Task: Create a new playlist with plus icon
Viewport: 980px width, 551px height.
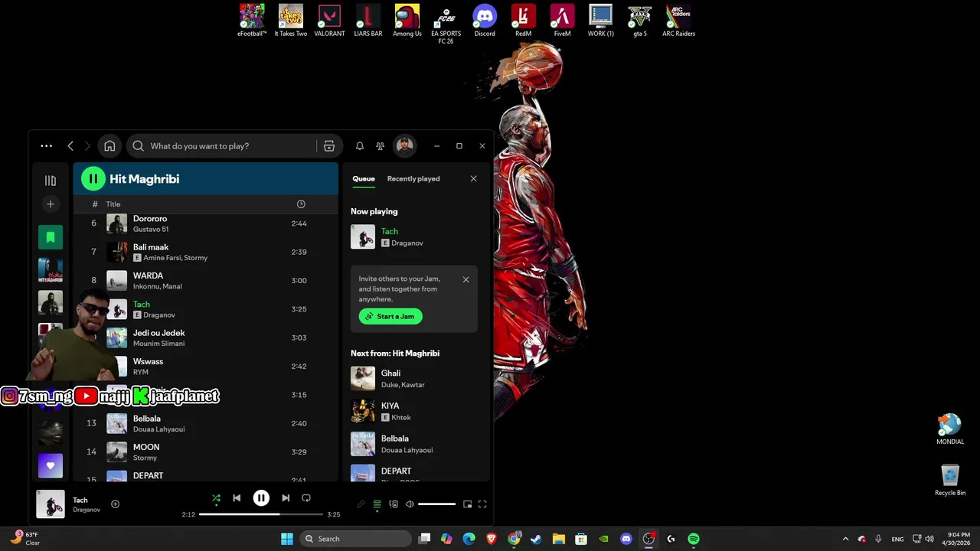Action: (x=51, y=204)
